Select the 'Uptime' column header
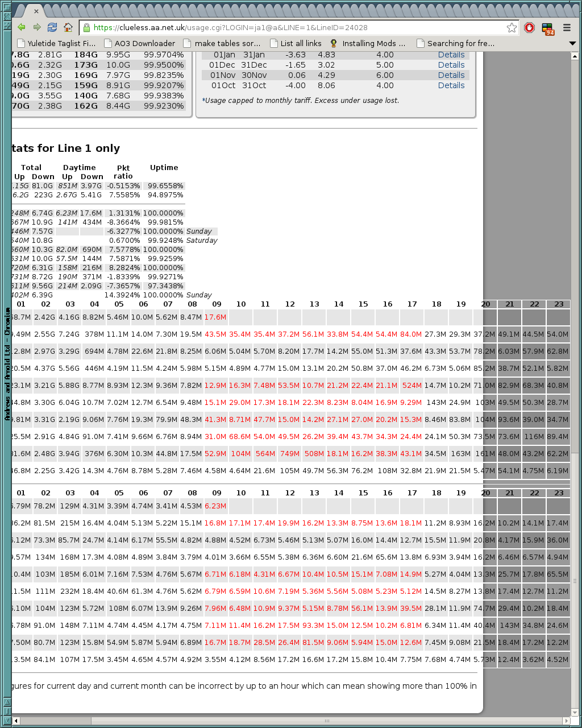The image size is (582, 728). 164,167
